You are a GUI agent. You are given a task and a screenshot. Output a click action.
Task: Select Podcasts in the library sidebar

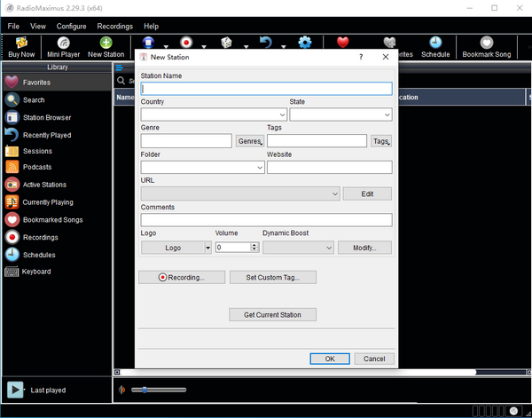coord(37,167)
